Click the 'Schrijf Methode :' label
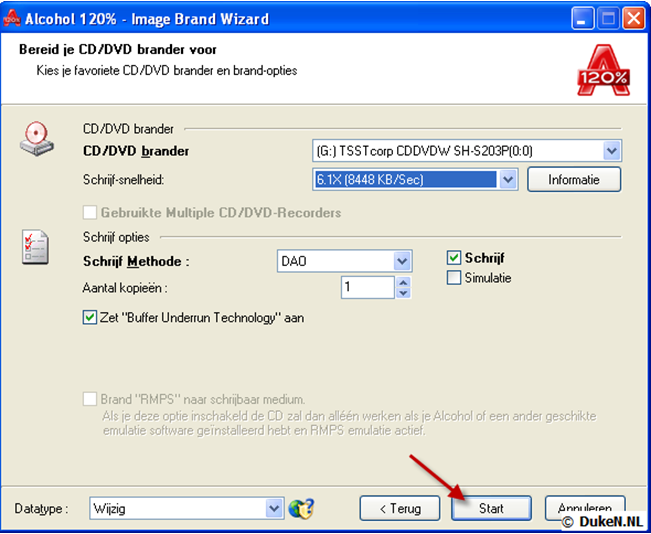The width and height of the screenshot is (651, 534). coord(136,262)
